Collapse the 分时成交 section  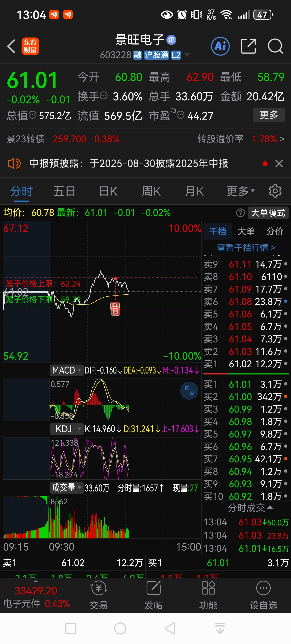pos(250,507)
